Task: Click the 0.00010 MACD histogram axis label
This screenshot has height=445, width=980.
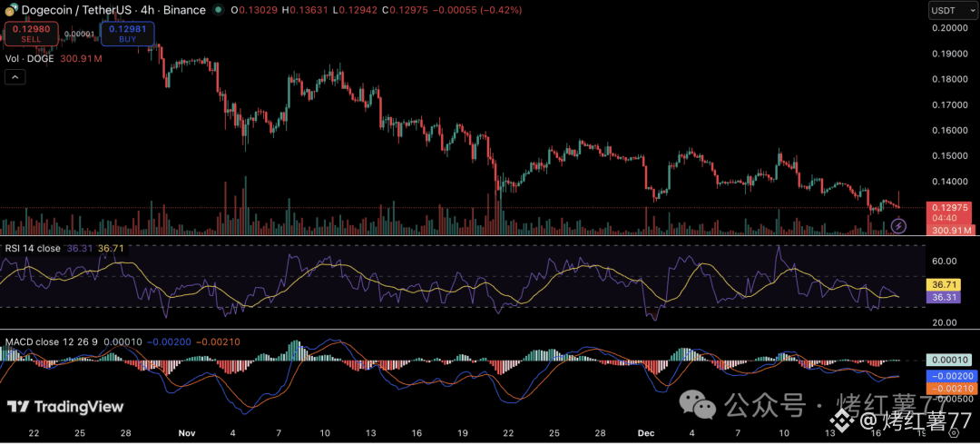Action: click(x=949, y=360)
